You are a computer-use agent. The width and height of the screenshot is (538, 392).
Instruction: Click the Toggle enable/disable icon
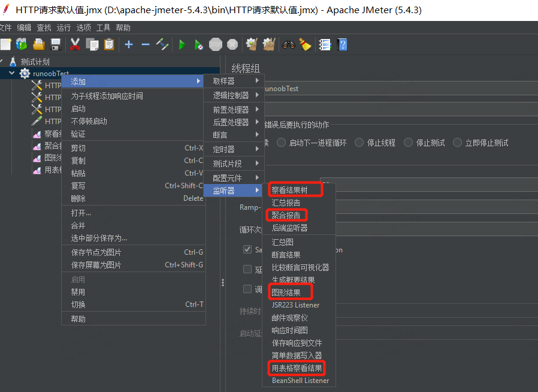(162, 44)
